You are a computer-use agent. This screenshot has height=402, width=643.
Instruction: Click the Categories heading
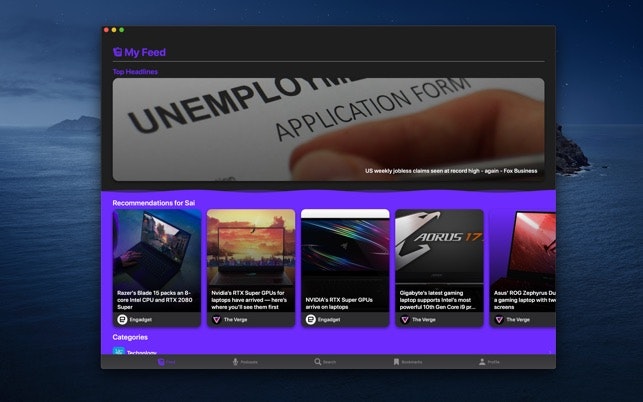130,337
